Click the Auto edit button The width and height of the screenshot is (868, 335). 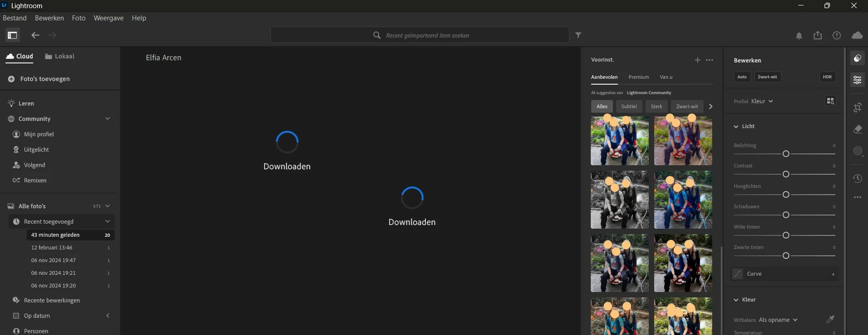tap(742, 77)
